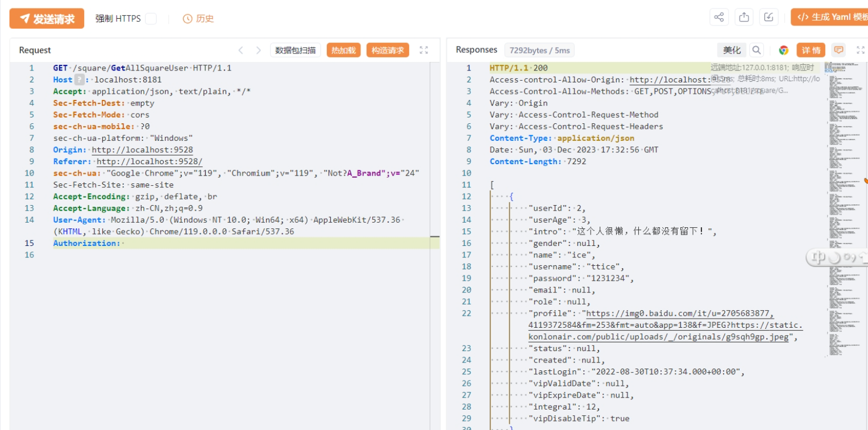Click the comment bubble icon in Responses
This screenshot has width=868, height=430.
click(x=838, y=50)
